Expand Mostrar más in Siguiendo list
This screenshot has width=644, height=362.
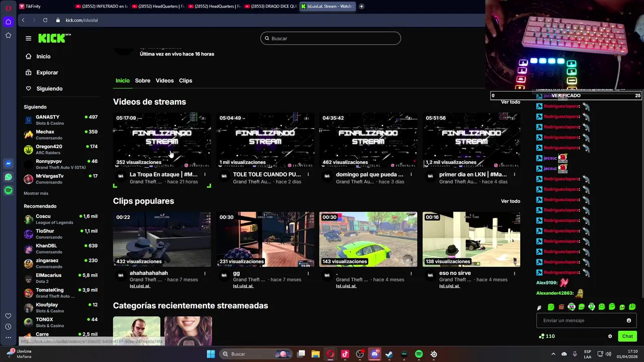point(36,194)
